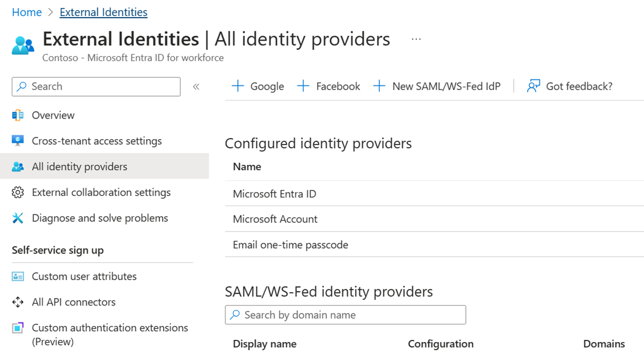Add Facebook as an identity provider
This screenshot has height=356, width=644.
click(x=328, y=85)
